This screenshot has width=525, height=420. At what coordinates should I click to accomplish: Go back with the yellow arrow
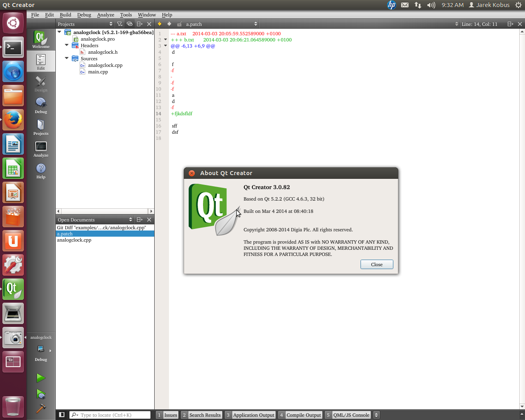click(x=160, y=24)
